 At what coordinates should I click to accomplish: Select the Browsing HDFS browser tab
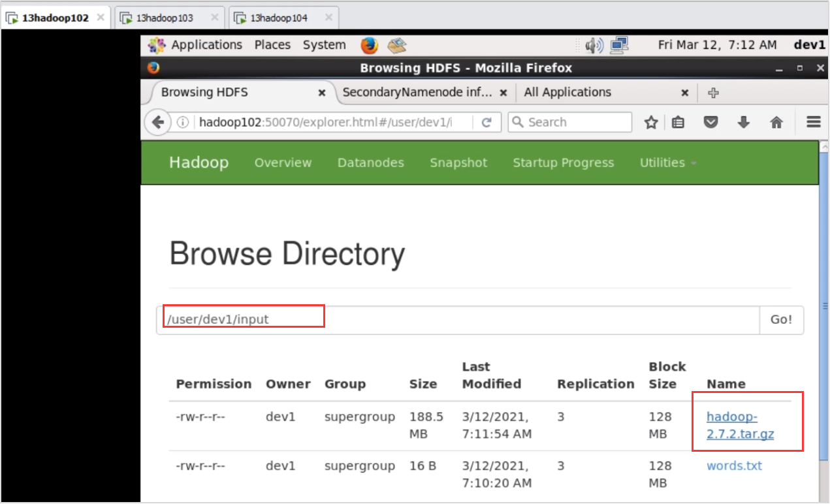point(238,93)
